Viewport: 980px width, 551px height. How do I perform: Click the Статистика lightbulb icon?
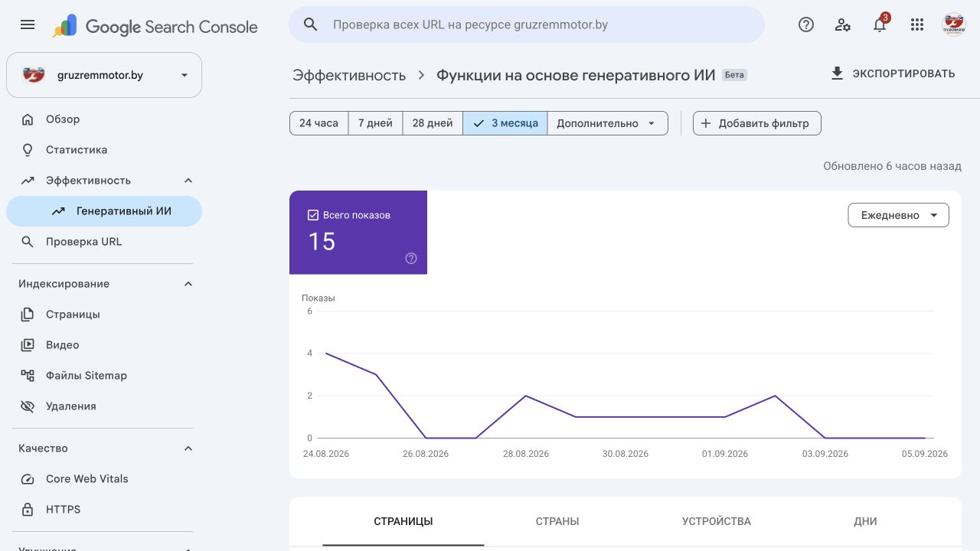28,150
